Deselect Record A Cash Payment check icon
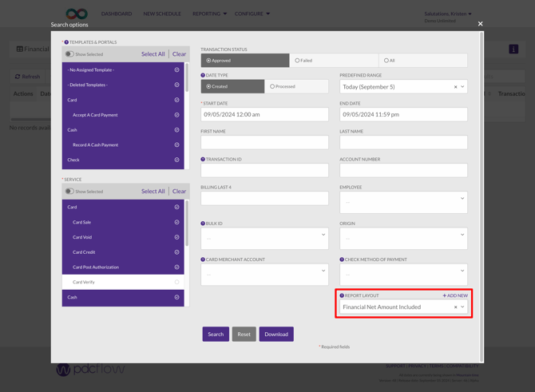The image size is (535, 392). [x=176, y=145]
